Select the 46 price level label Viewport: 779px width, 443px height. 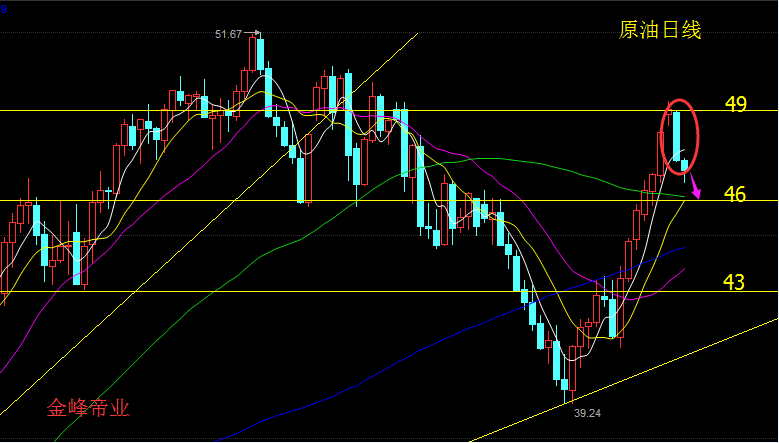pyautogui.click(x=735, y=194)
